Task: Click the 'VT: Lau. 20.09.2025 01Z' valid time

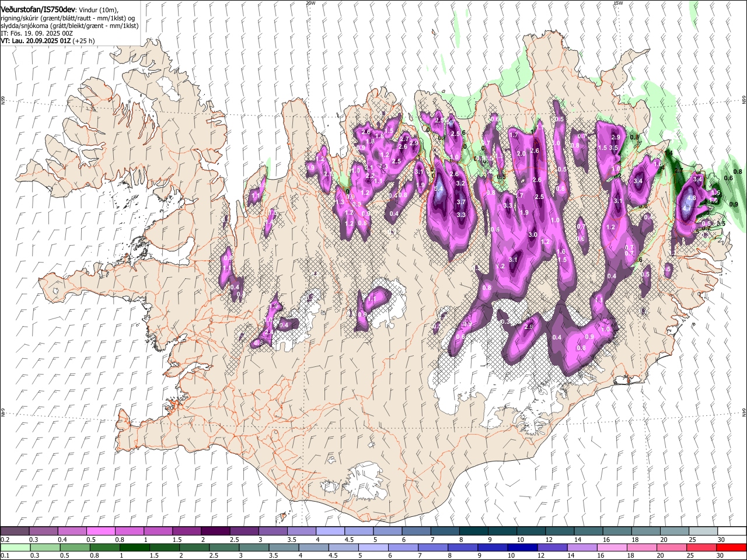Action: pyautogui.click(x=36, y=41)
